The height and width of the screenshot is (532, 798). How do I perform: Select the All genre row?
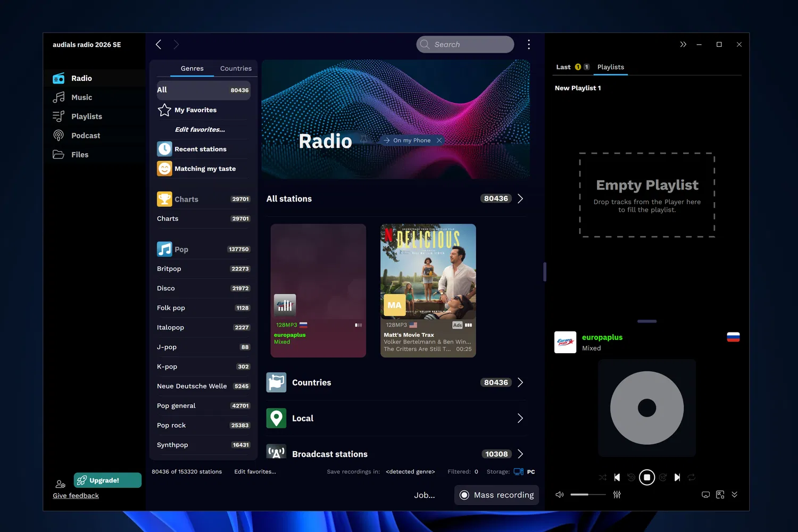(203, 90)
